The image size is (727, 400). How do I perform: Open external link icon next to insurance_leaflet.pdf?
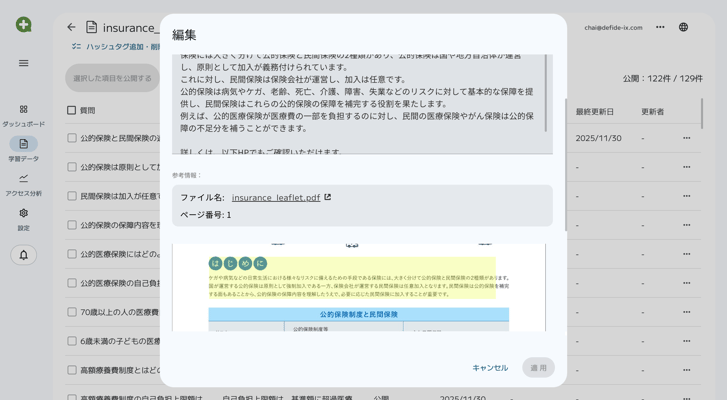[x=328, y=198]
